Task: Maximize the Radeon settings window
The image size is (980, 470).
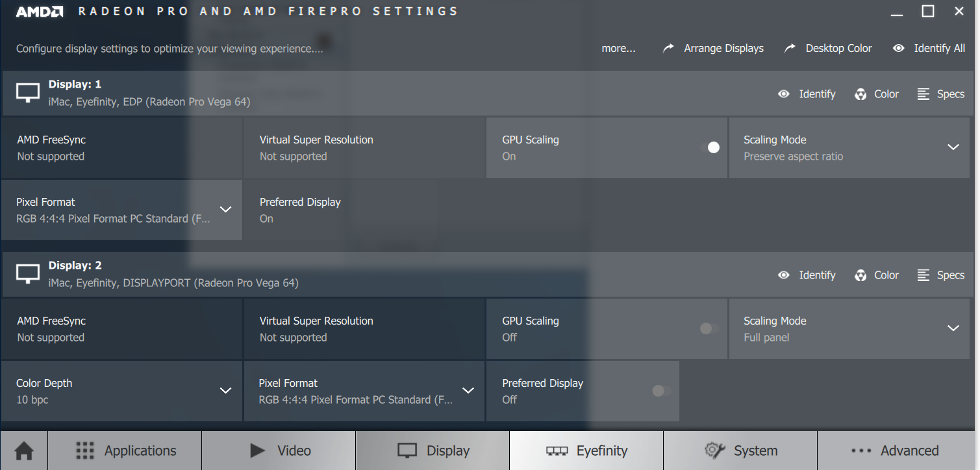Action: [x=928, y=11]
